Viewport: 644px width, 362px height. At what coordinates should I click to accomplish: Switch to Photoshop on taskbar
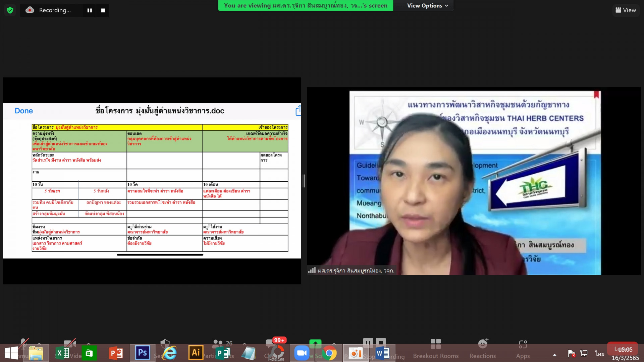click(x=143, y=353)
